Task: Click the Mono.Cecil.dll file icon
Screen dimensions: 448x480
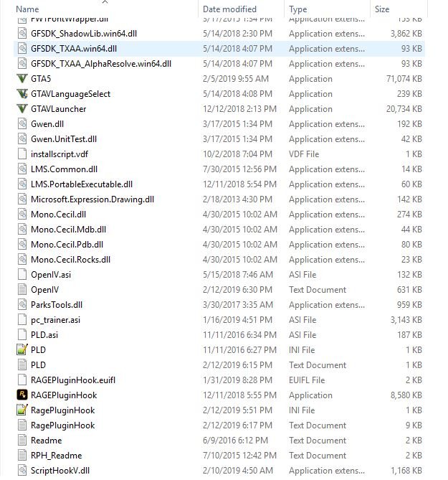Action: click(x=22, y=215)
